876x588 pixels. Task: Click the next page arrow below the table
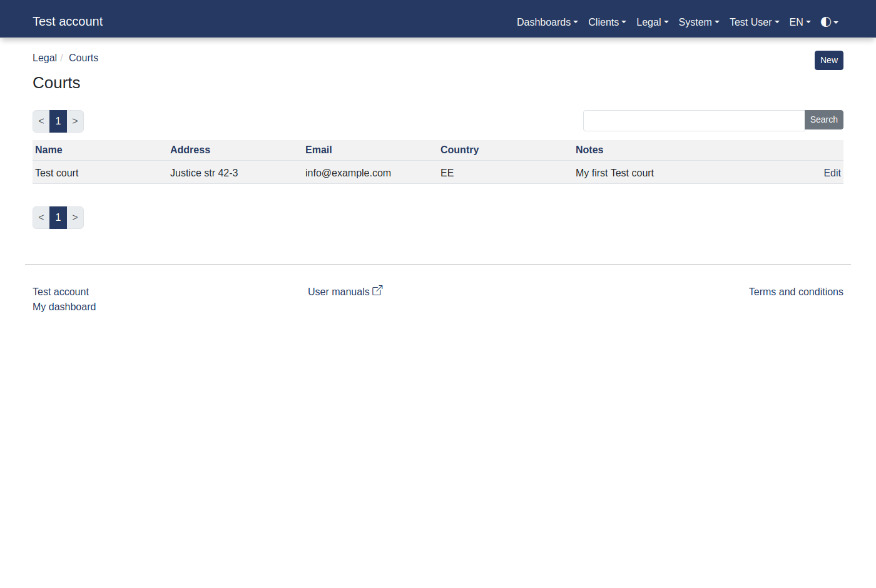75,217
